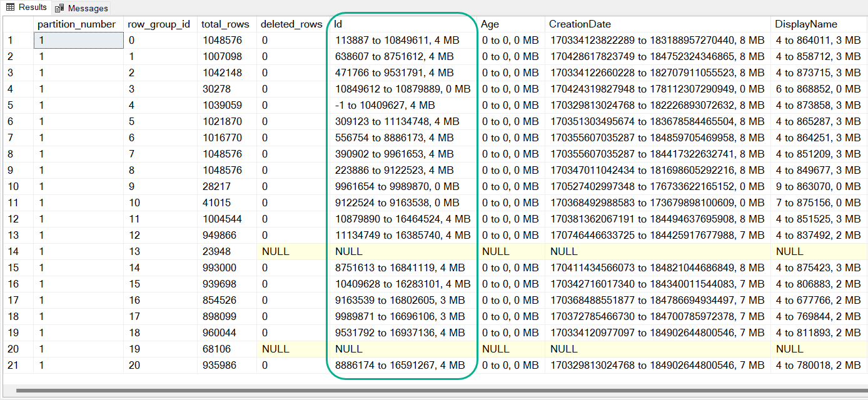Select the partition_number column header
The image size is (868, 400).
(78, 24)
